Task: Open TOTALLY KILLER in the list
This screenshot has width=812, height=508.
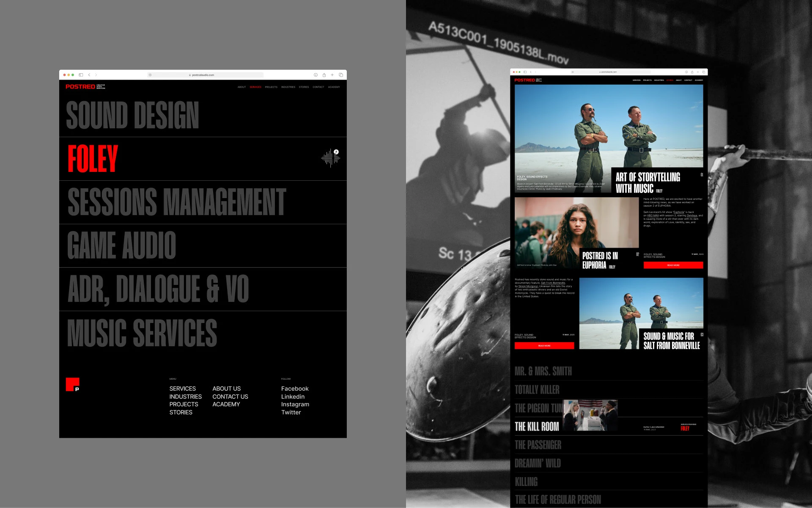Action: click(x=537, y=389)
